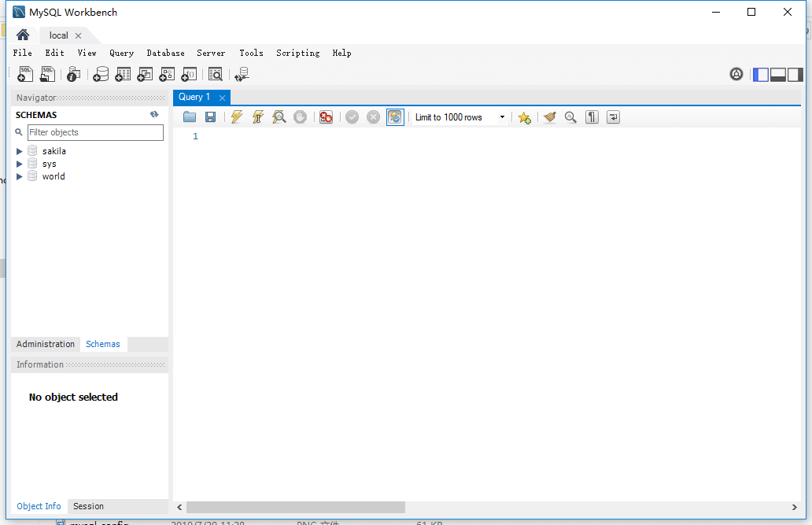The width and height of the screenshot is (812, 525).
Task: Rollback the current transaction
Action: 373,117
